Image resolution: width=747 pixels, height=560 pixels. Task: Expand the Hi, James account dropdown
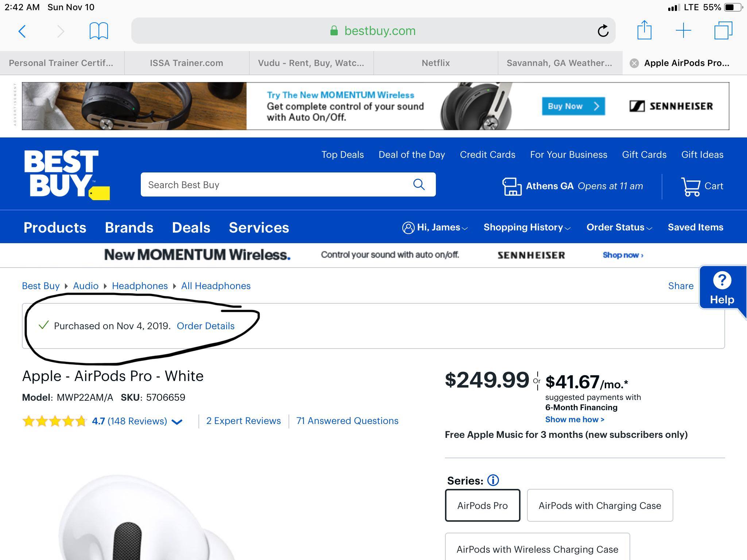435,227
